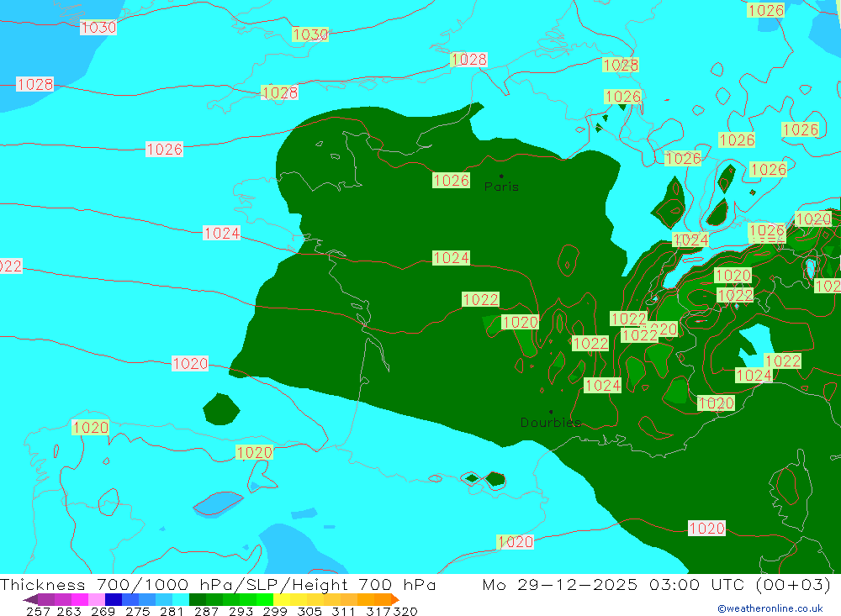The image size is (841, 616).
Task: Click the black Dourbies location dot
Action: tap(551, 412)
